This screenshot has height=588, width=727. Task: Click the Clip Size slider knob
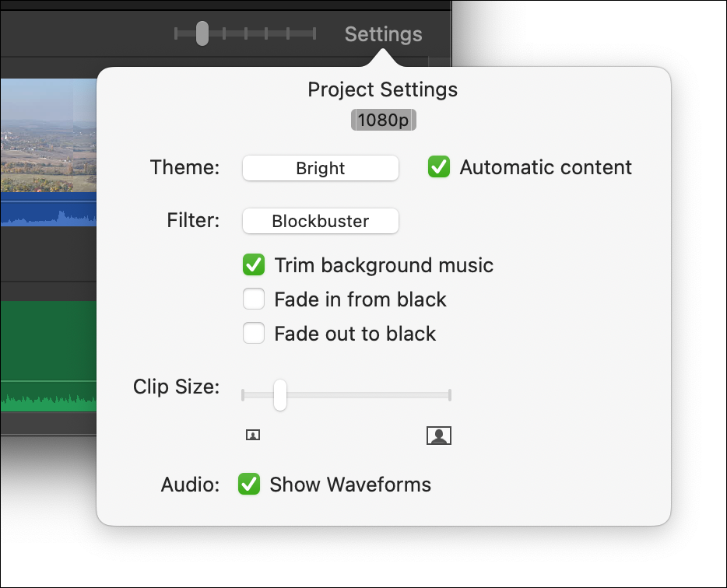click(x=279, y=395)
